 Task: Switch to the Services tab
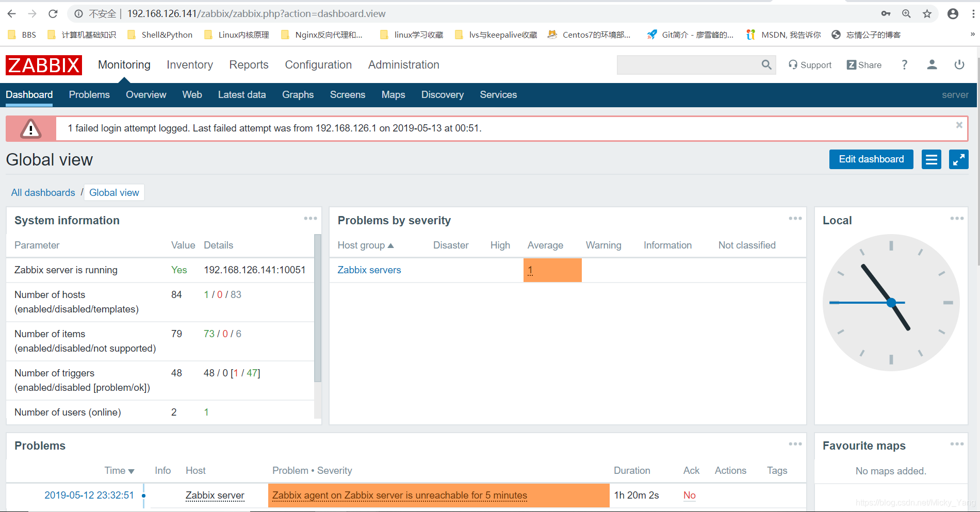[498, 95]
